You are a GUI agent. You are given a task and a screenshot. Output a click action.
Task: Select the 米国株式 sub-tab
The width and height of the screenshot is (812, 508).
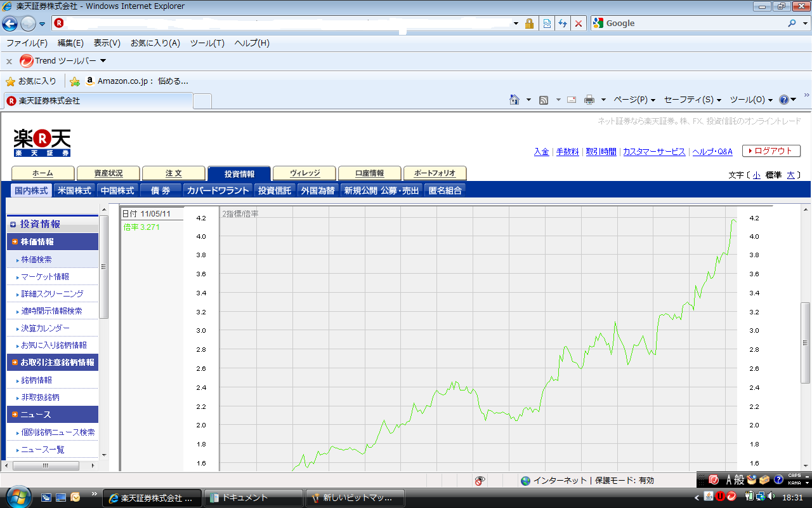(74, 190)
